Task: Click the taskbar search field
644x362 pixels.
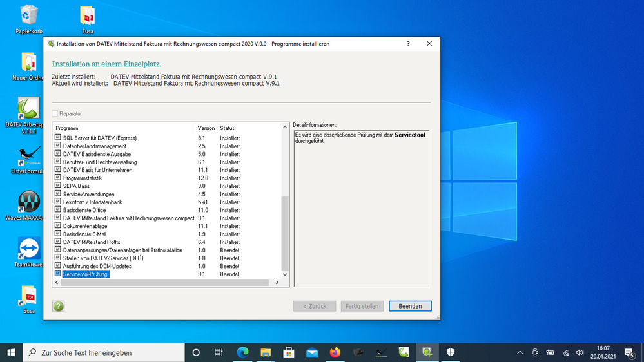Action: coord(104,352)
